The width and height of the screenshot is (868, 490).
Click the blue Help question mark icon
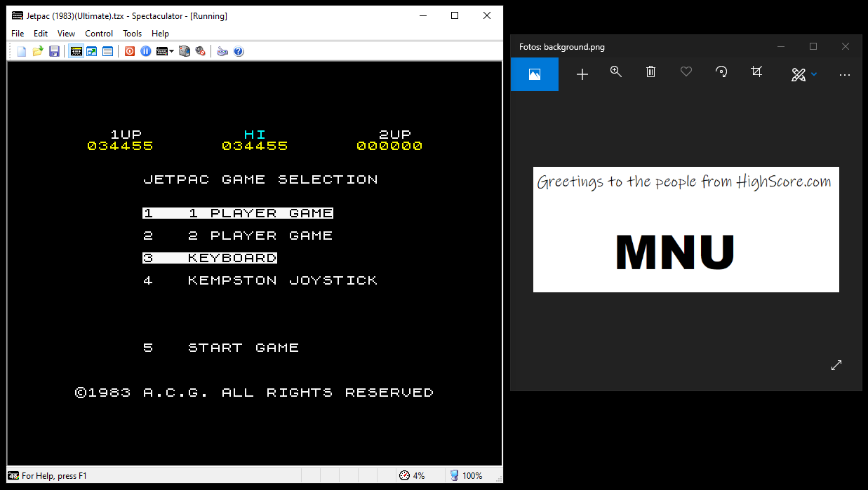(x=239, y=51)
